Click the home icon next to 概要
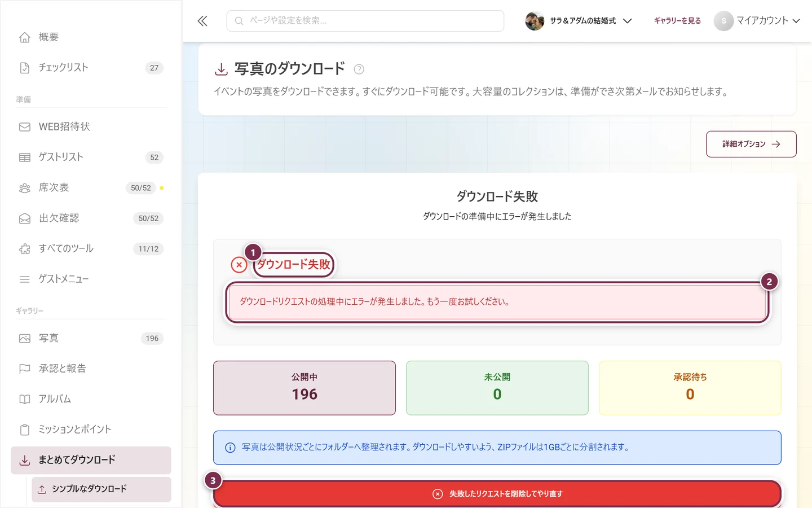This screenshot has height=508, width=812. (x=25, y=37)
